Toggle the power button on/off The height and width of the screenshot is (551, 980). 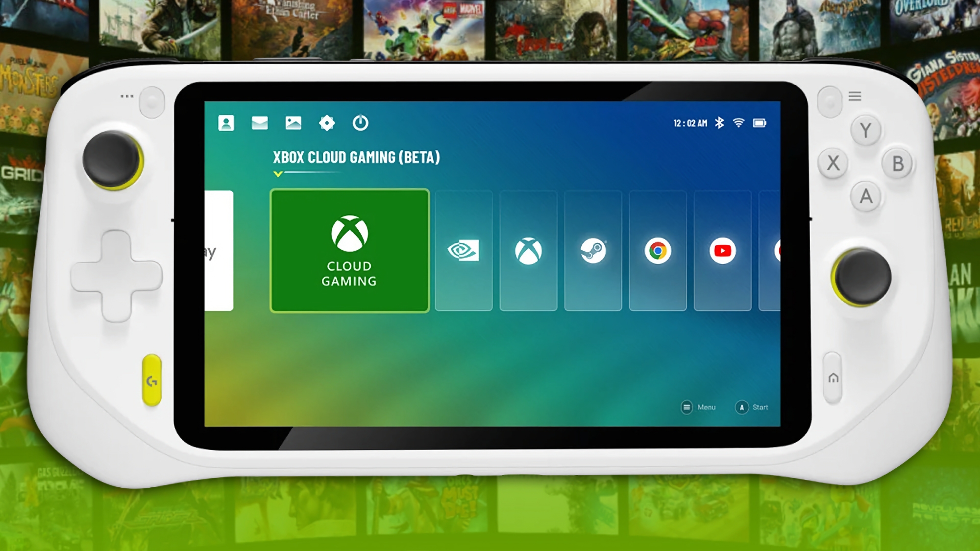[360, 122]
